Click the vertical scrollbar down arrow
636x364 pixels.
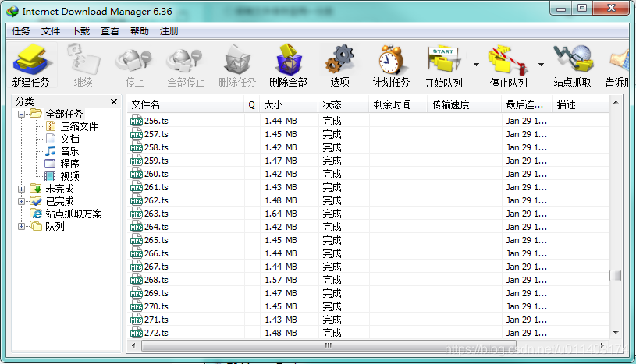point(616,333)
